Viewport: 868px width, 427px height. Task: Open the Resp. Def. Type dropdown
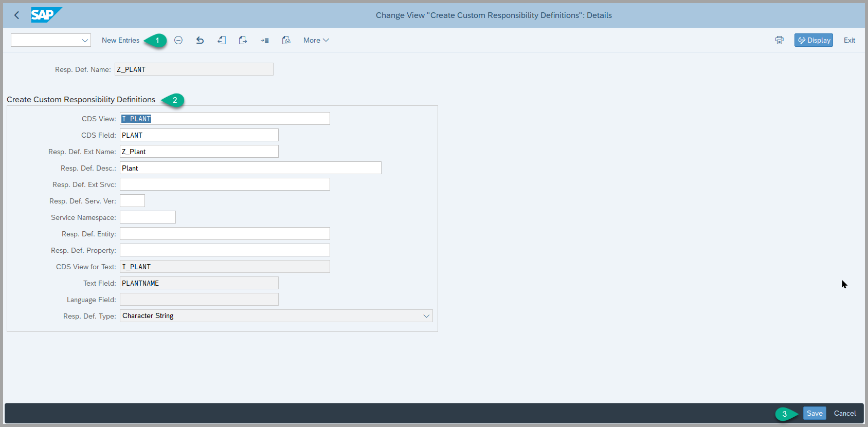coord(426,316)
